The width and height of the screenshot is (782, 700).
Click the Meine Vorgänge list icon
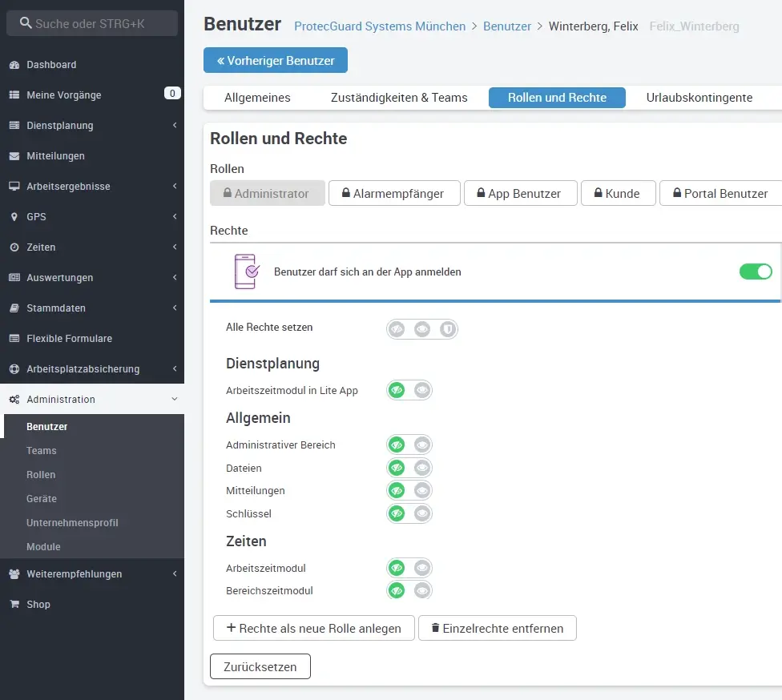pos(14,95)
